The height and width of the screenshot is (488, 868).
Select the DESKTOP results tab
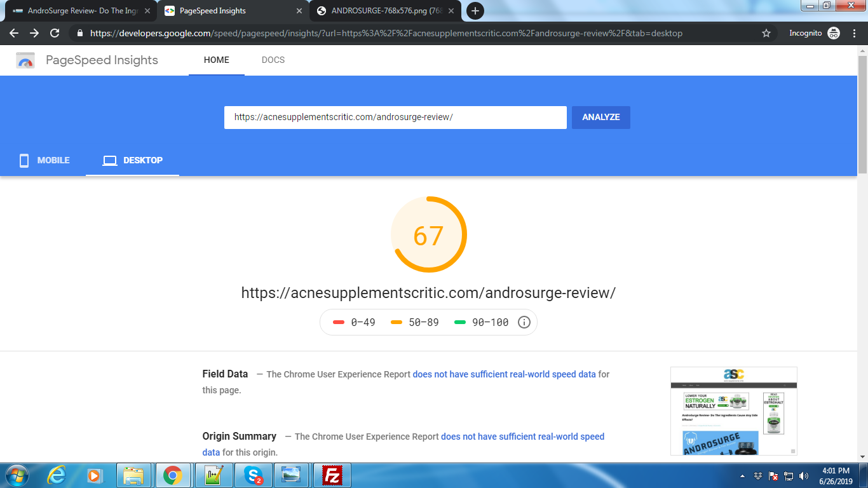(132, 160)
